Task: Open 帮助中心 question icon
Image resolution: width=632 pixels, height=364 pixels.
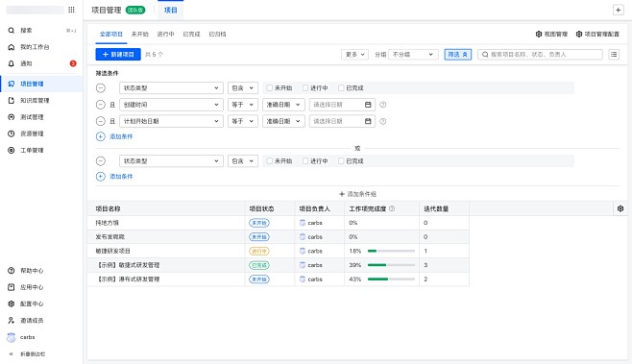Action: (12, 271)
